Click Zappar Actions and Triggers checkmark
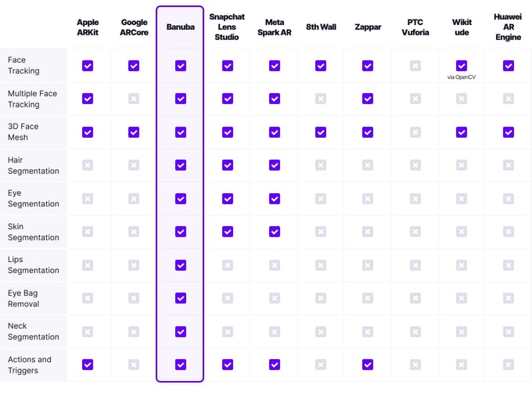The image size is (532, 399). [368, 365]
